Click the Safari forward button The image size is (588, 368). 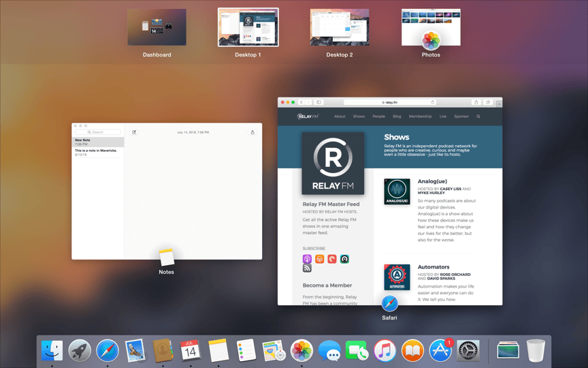click(308, 102)
